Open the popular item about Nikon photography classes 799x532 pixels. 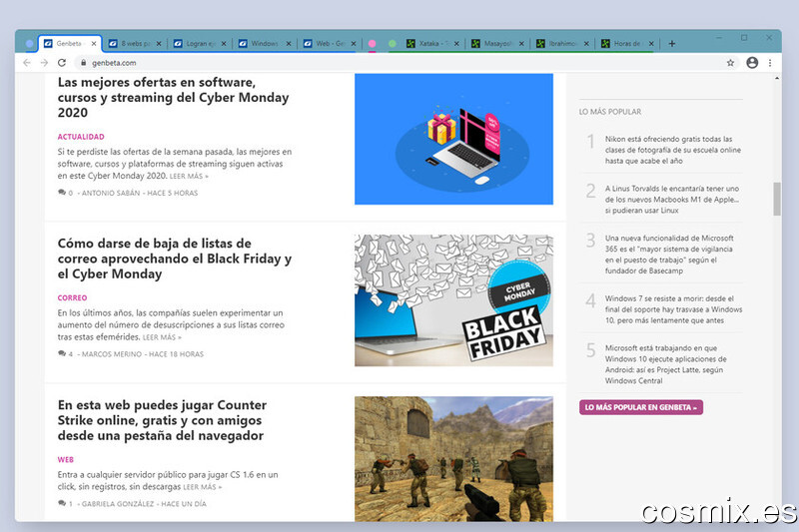coord(672,150)
